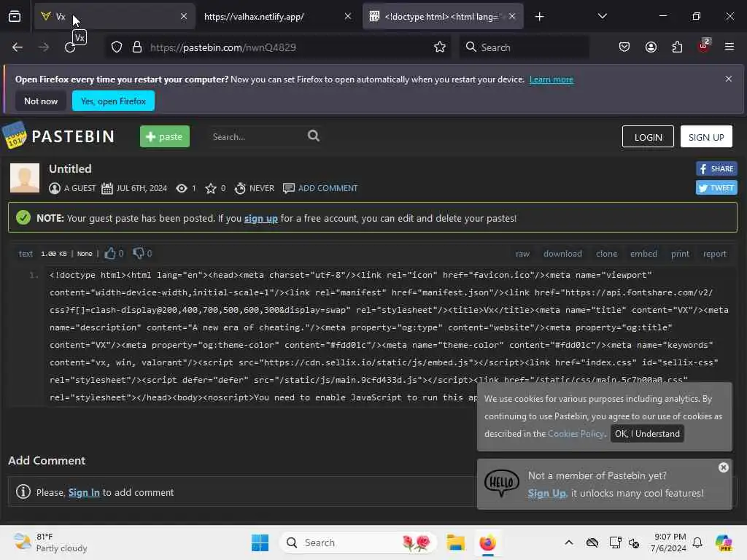Image resolution: width=747 pixels, height=560 pixels.
Task: Dismiss the Firefox startup notification bar
Action: coord(729,79)
